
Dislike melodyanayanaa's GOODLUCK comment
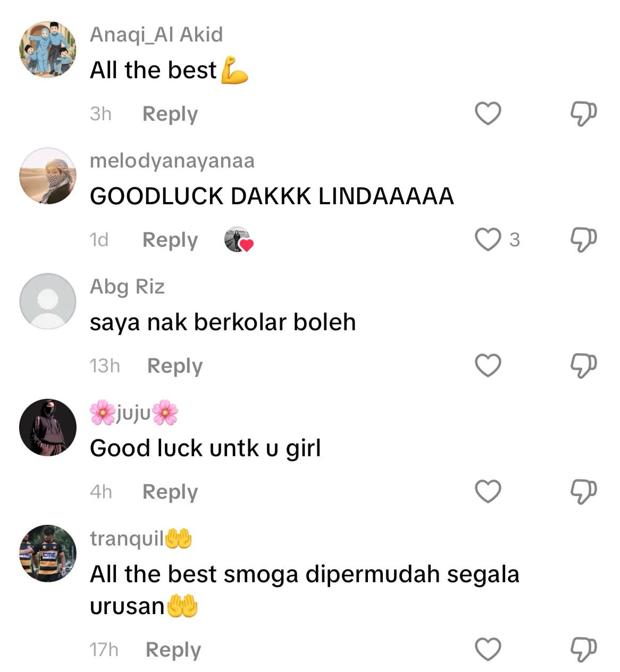tap(583, 240)
